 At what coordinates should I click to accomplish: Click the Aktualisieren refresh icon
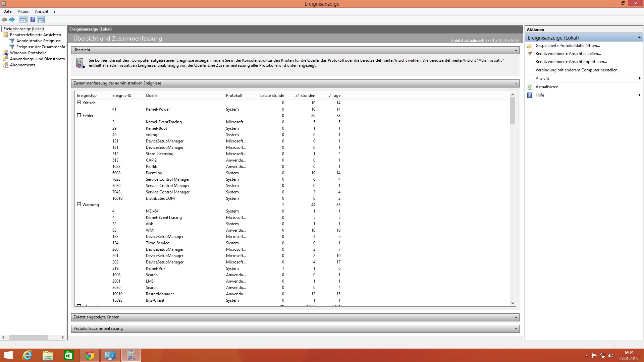[x=530, y=87]
